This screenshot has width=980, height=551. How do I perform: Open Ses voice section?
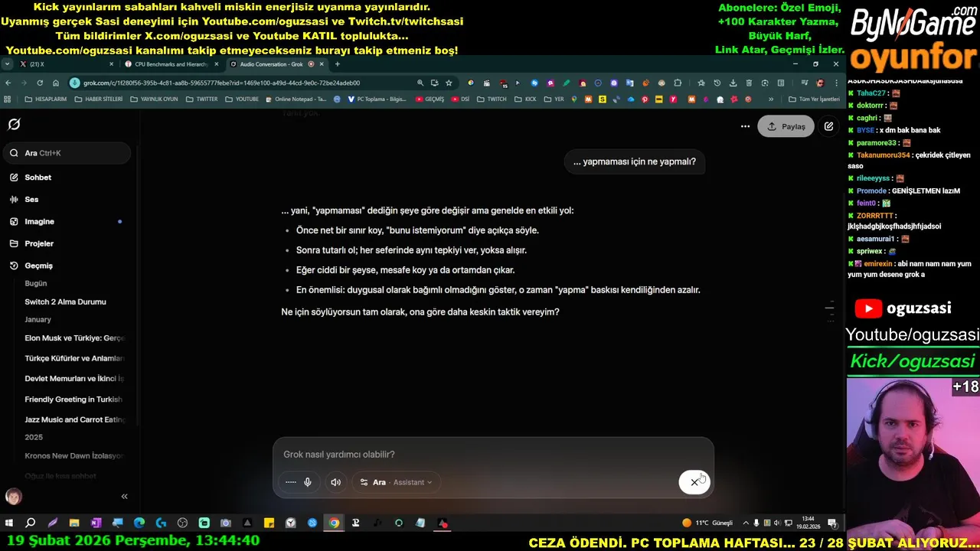pos(31,200)
